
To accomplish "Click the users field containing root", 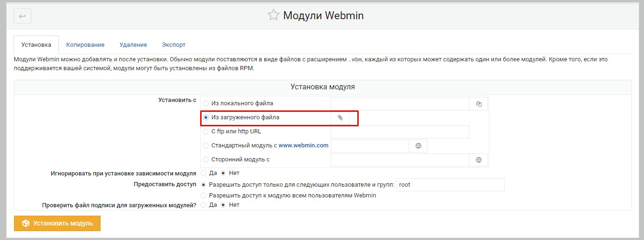I will (450, 185).
